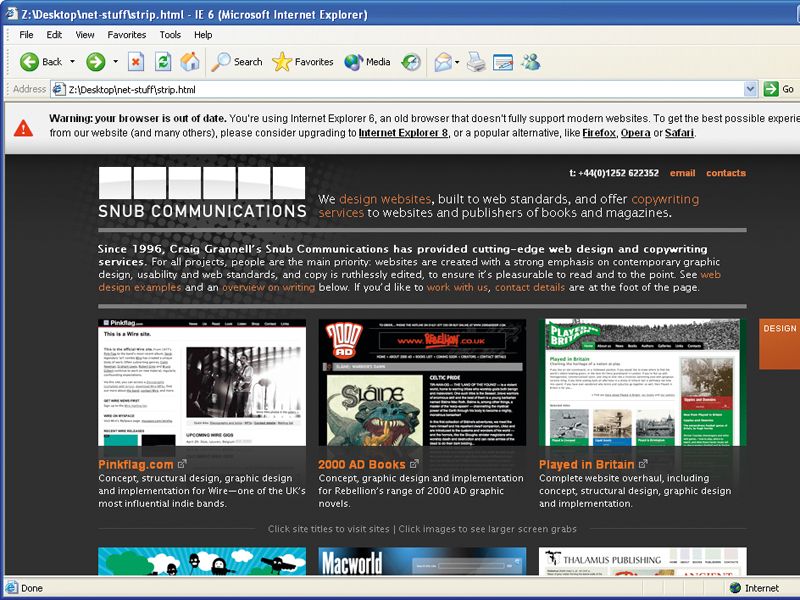Click the Edit page toolbar icon
The image size is (800, 600).
[x=503, y=62]
